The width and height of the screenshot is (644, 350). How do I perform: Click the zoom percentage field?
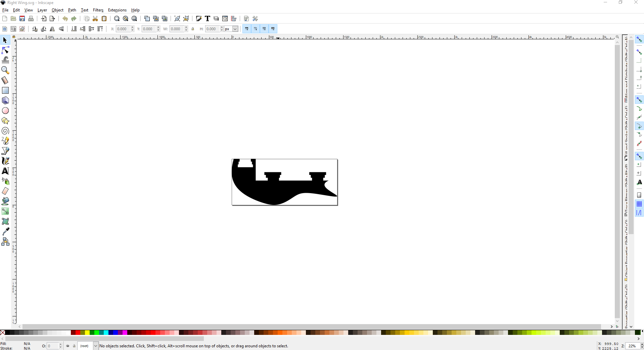pyautogui.click(x=633, y=346)
